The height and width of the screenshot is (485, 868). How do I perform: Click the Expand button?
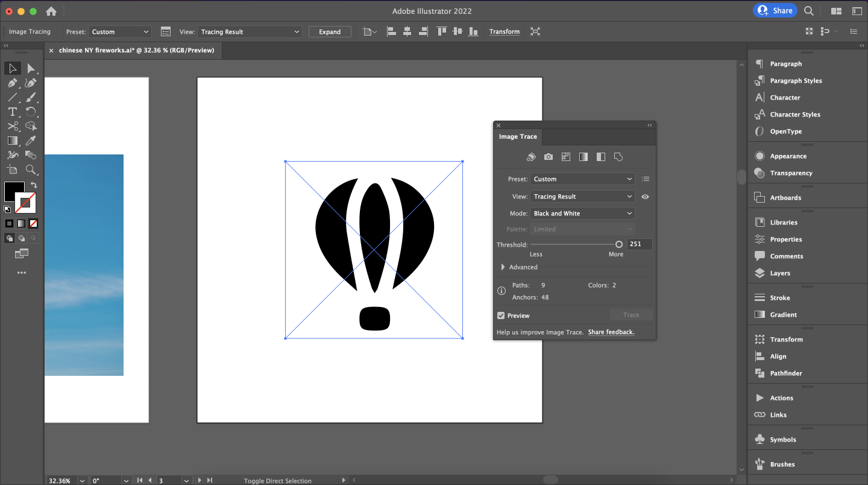(x=330, y=32)
